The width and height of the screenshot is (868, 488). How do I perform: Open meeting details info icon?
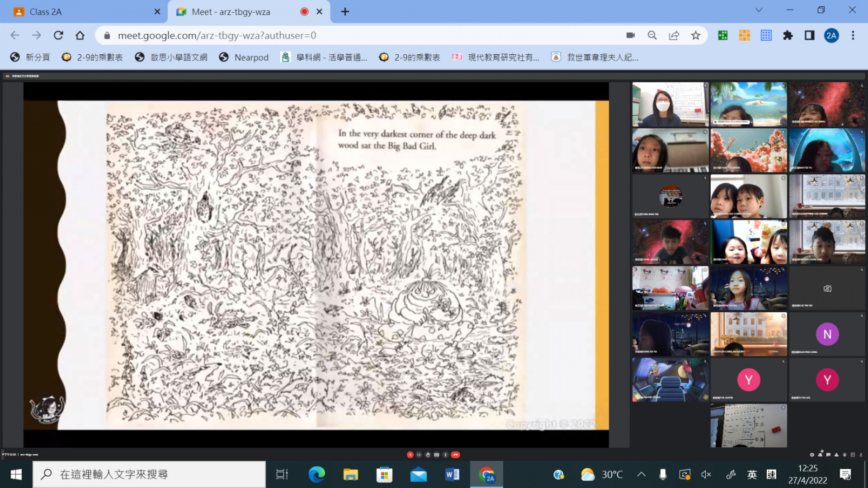coord(812,455)
